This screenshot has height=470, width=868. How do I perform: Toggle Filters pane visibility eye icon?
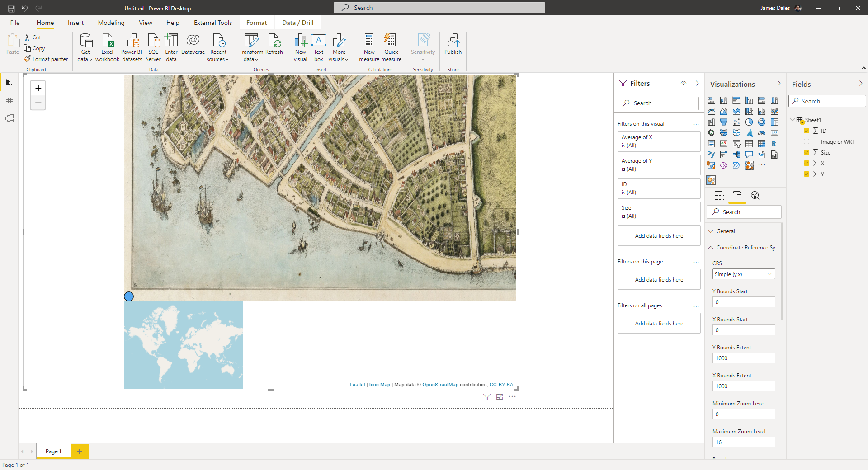point(684,83)
